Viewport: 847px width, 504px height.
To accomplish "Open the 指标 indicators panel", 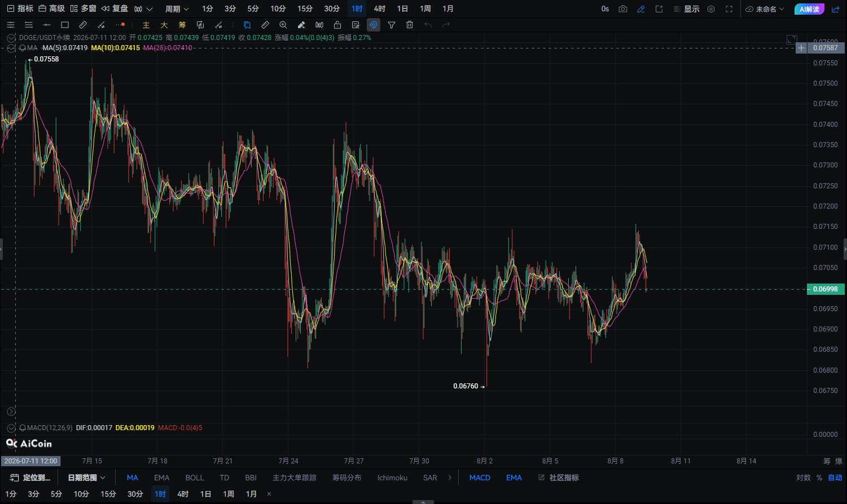I will pyautogui.click(x=20, y=8).
